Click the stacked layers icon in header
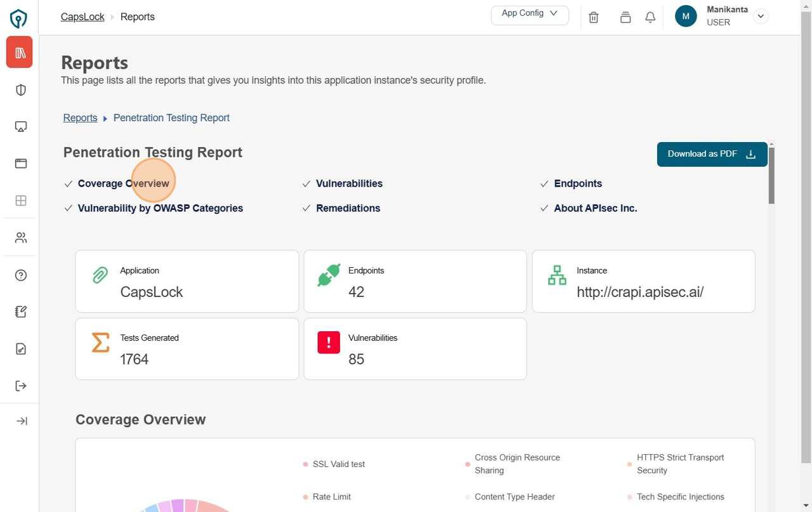 [625, 18]
